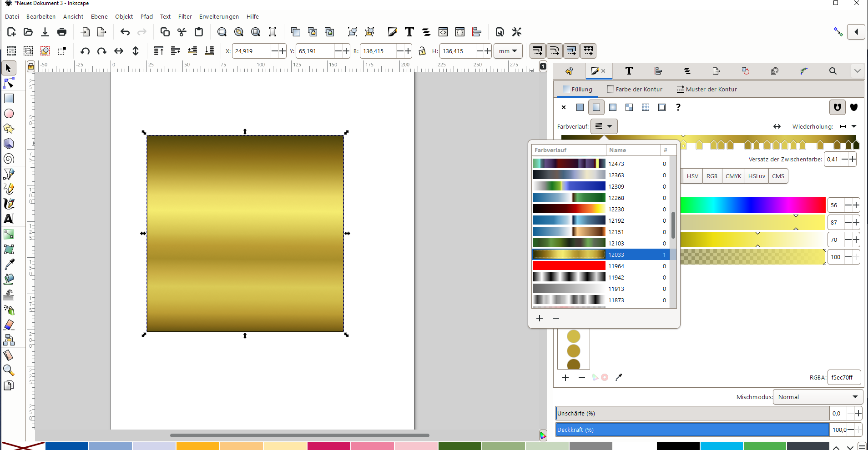This screenshot has height=450, width=868.
Task: Toggle the width-height ratio lock
Action: [x=422, y=51]
